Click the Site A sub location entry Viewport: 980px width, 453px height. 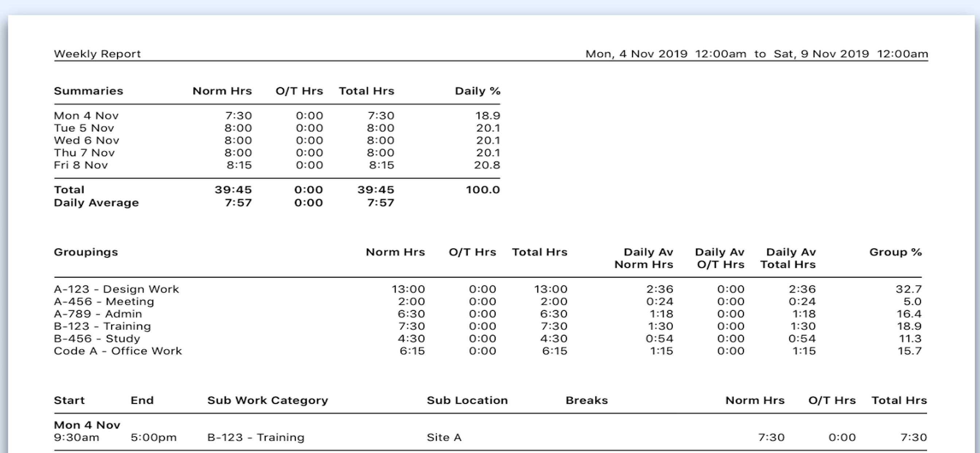point(444,437)
